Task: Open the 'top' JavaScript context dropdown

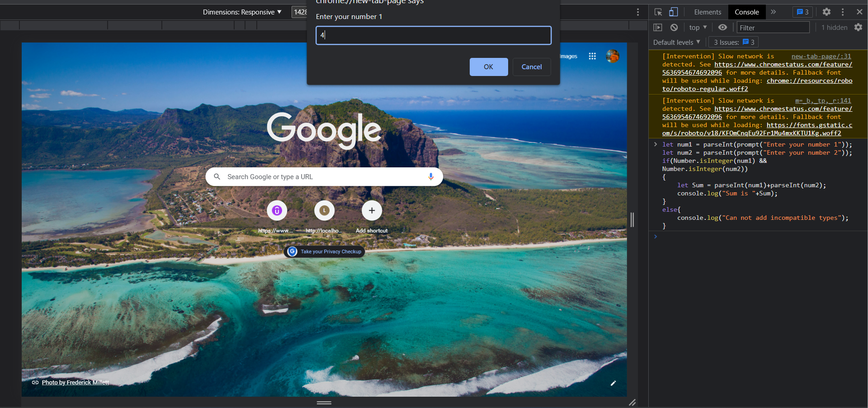Action: point(698,28)
